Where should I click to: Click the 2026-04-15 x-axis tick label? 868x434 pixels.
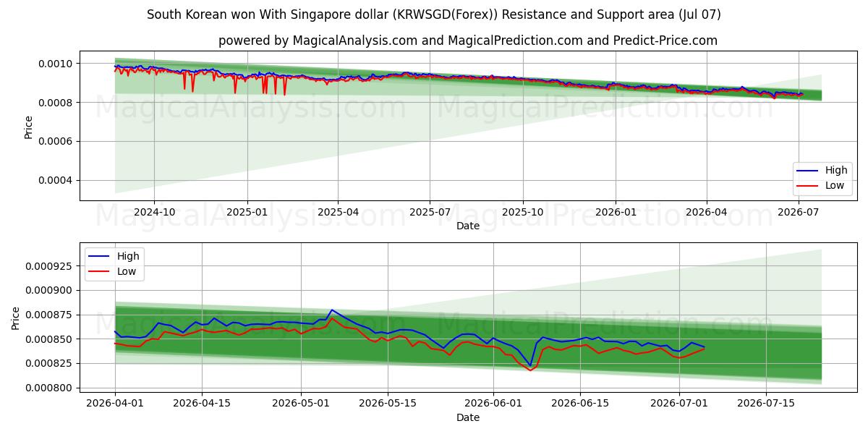pyautogui.click(x=201, y=404)
